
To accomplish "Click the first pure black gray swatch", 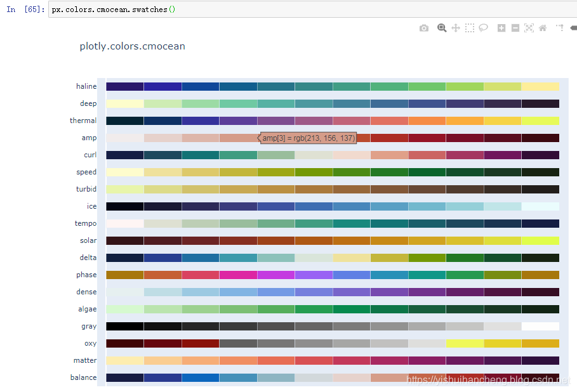I will (125, 326).
